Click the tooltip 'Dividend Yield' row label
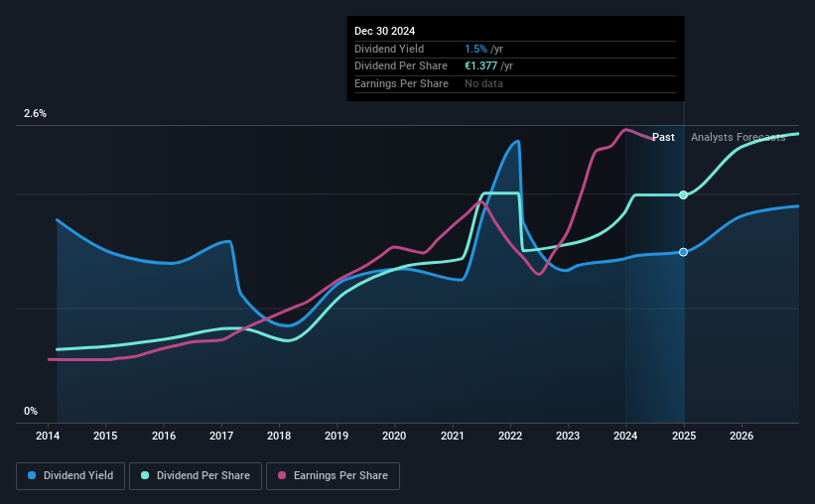Image resolution: width=815 pixels, height=504 pixels. click(x=389, y=49)
